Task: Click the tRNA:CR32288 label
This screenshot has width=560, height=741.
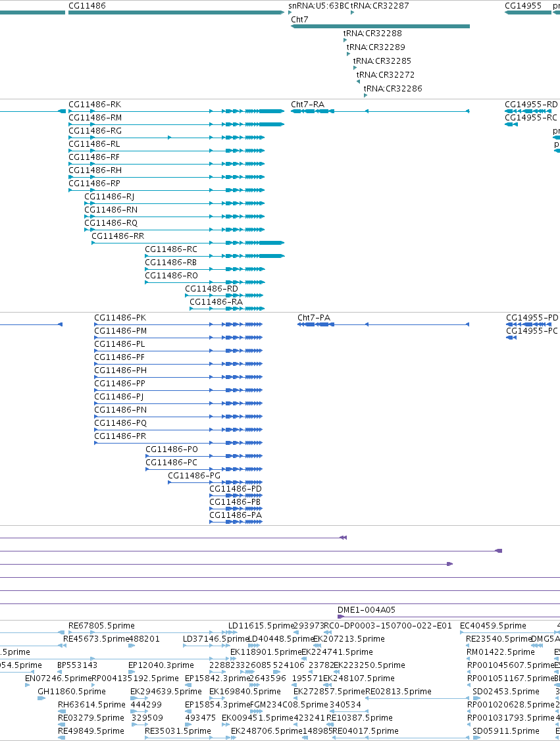Action: click(x=372, y=34)
